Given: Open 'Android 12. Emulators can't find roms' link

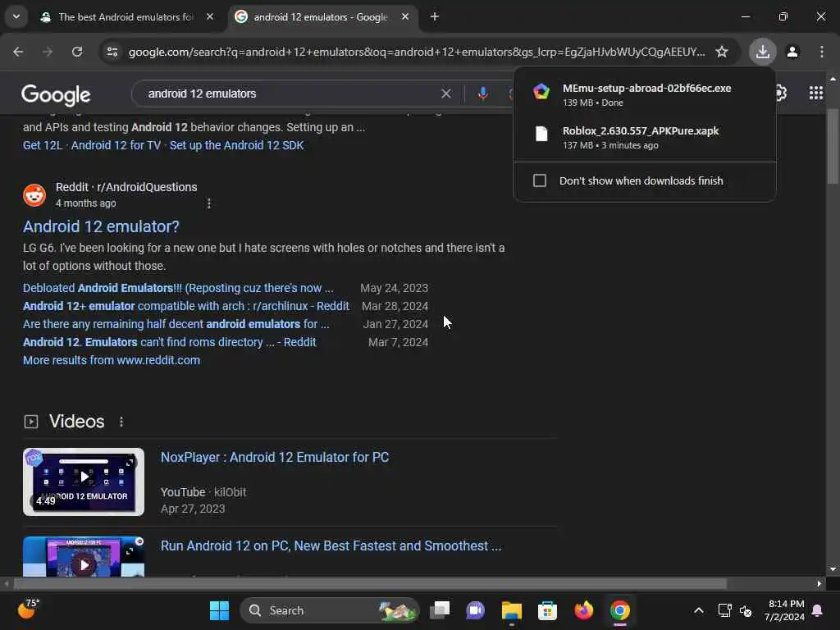Looking at the screenshot, I should point(169,342).
